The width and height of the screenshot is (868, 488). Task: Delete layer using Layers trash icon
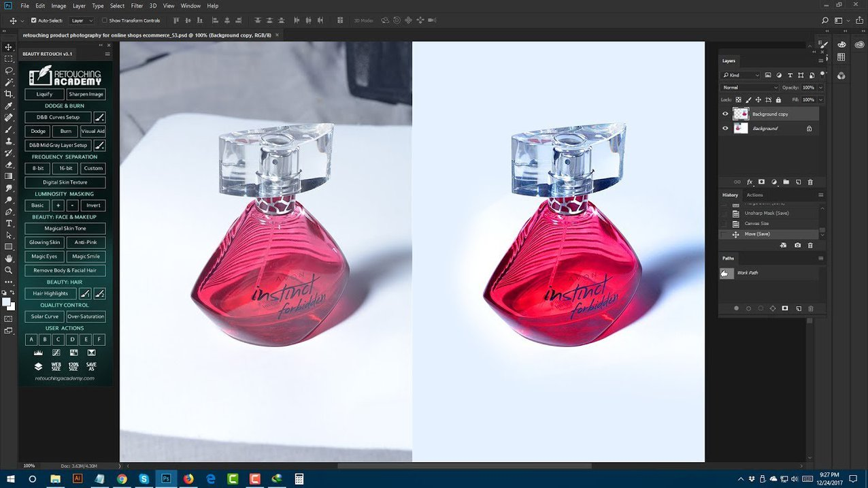[810, 182]
